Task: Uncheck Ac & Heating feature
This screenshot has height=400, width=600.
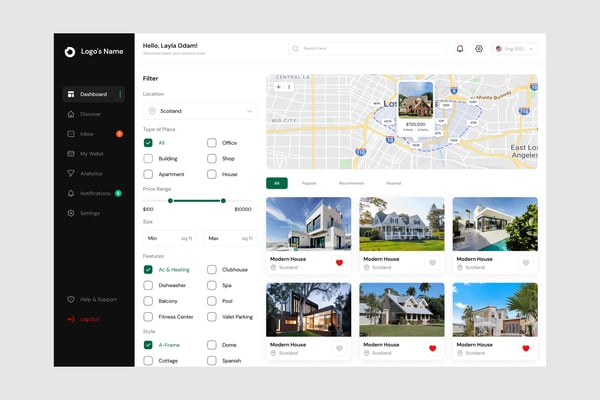Action: point(148,269)
